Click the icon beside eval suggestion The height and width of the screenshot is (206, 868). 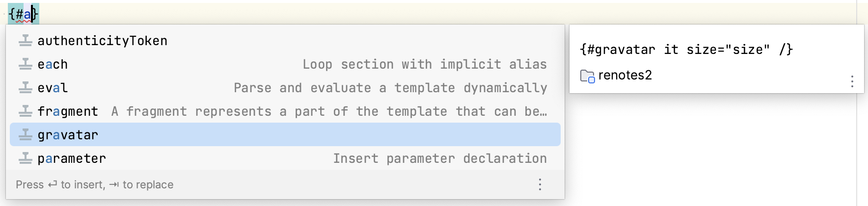pos(26,88)
